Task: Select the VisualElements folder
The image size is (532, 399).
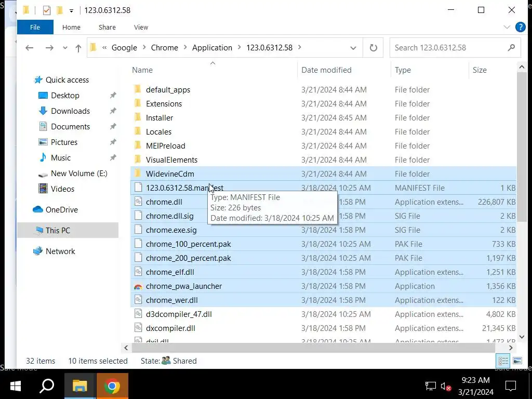Action: tap(171, 160)
